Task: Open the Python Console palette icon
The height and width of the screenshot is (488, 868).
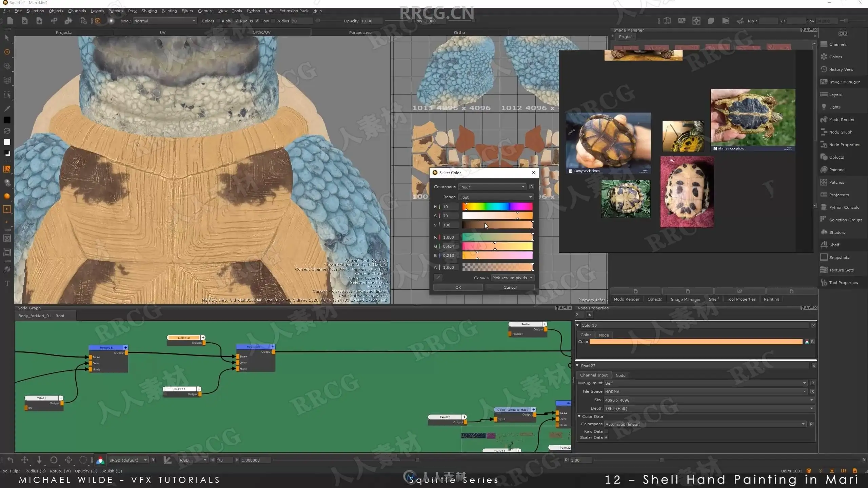Action: (824, 207)
